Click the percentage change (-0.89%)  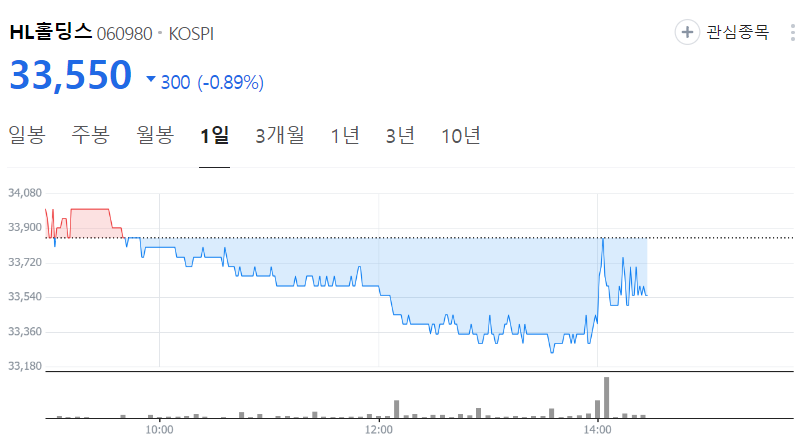click(x=230, y=82)
